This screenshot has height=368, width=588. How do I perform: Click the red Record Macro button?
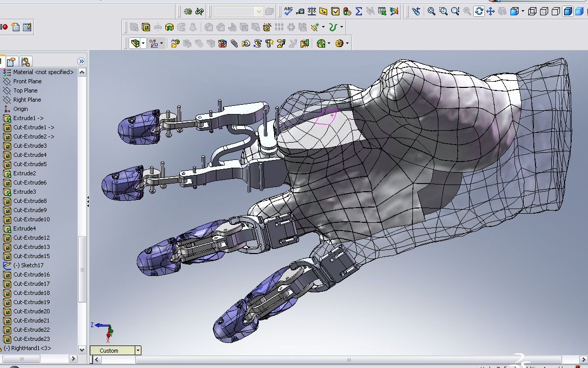pos(5,27)
